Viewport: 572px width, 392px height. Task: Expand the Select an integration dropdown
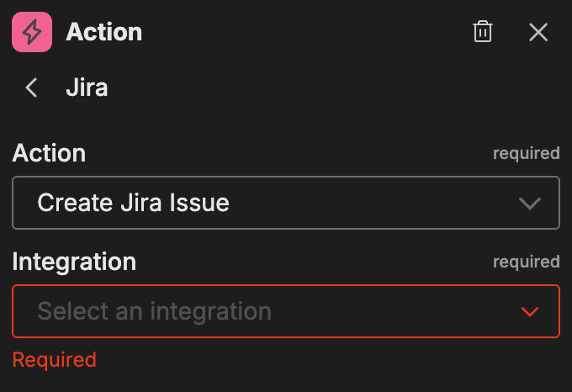point(286,311)
